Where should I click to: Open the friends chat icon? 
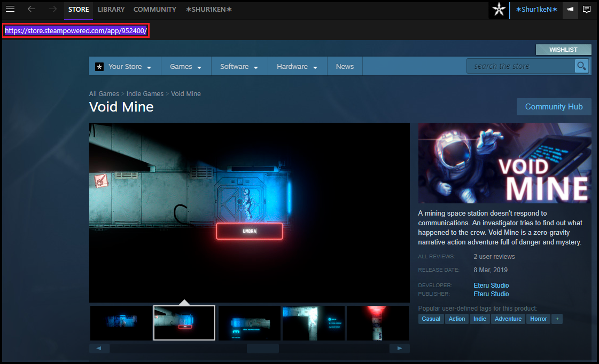(586, 10)
